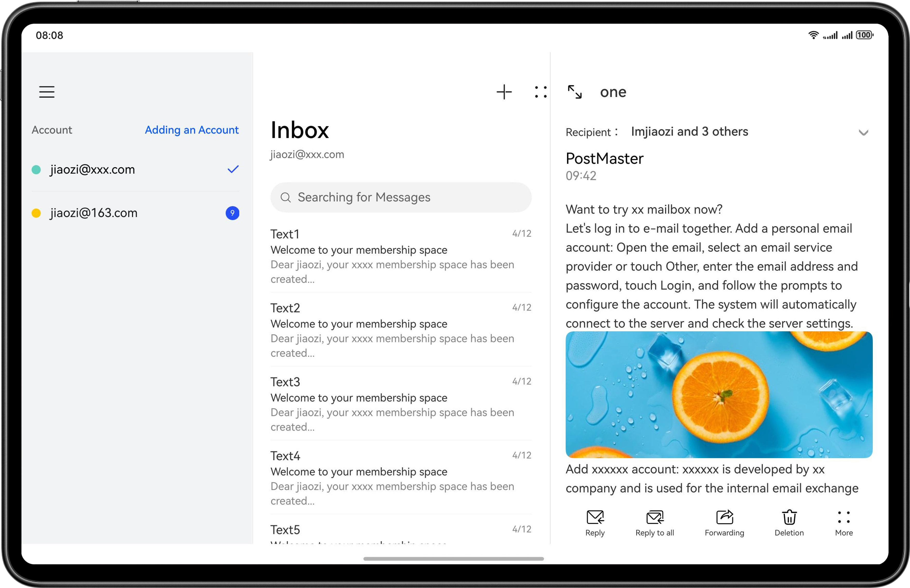Click the magnifier search icon

coord(286,197)
